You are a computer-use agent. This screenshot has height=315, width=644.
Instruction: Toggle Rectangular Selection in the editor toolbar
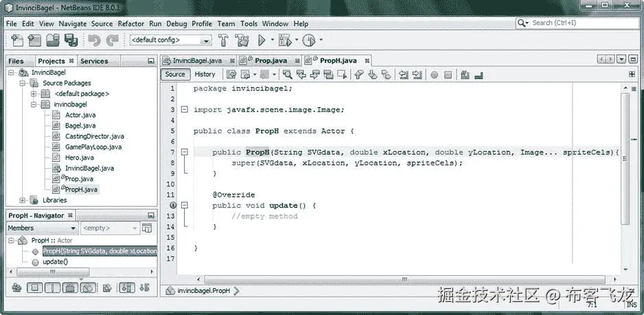342,74
